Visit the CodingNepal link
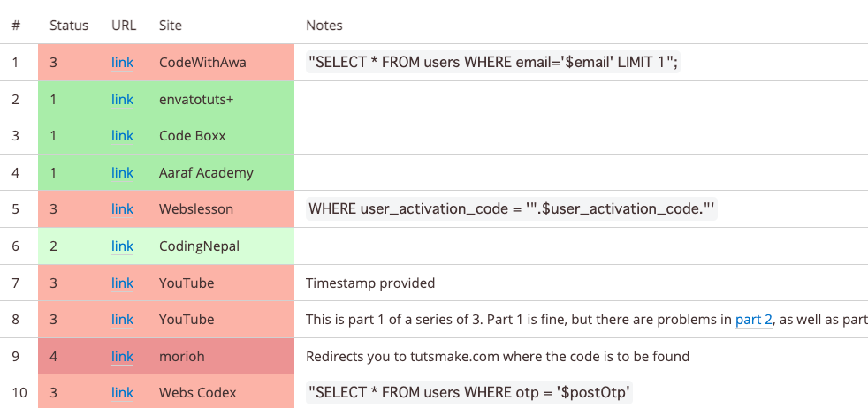Image resolution: width=868 pixels, height=408 pixels. [x=122, y=246]
